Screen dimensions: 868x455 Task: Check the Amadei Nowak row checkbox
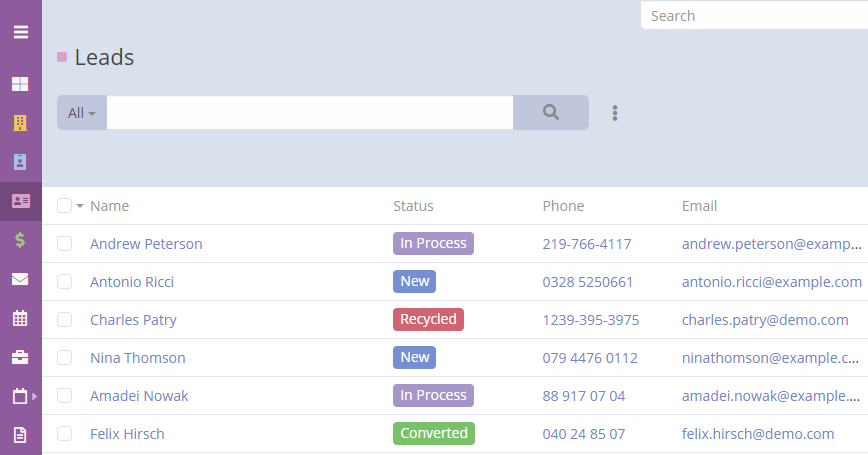(64, 396)
